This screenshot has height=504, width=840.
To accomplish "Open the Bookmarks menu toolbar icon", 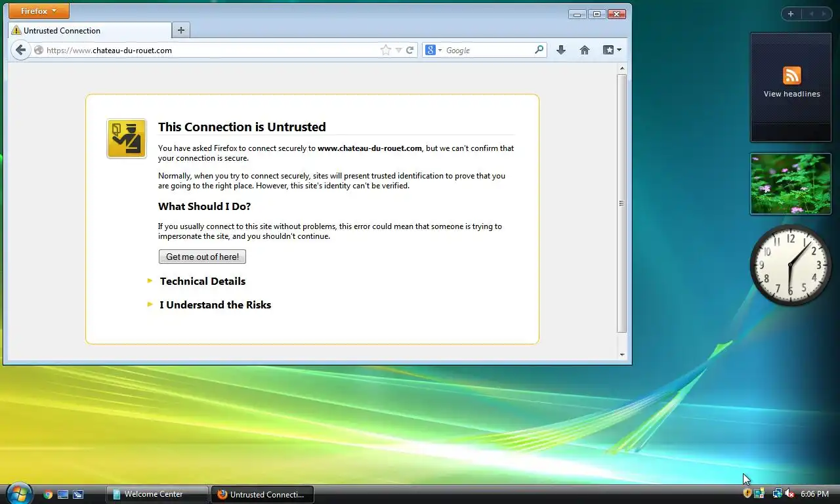I will (x=612, y=50).
